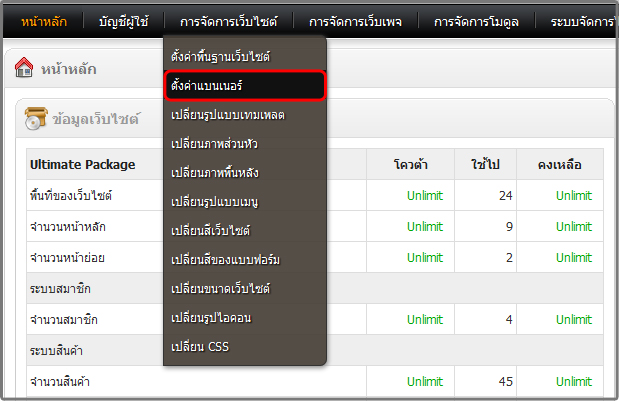The height and width of the screenshot is (401, 619).
Task: Choose เปลี่ยนภาพส่วนหัว menu entry
Action: (x=245, y=143)
